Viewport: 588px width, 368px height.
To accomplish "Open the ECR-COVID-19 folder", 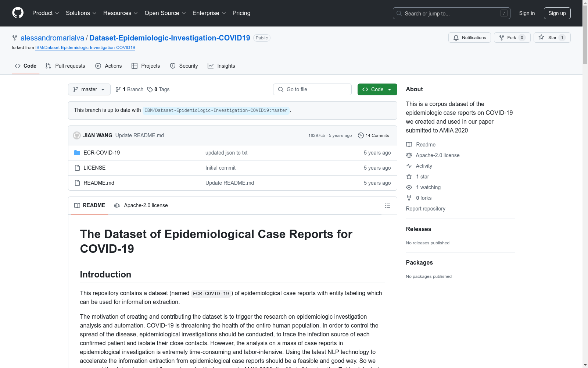I will (x=102, y=153).
